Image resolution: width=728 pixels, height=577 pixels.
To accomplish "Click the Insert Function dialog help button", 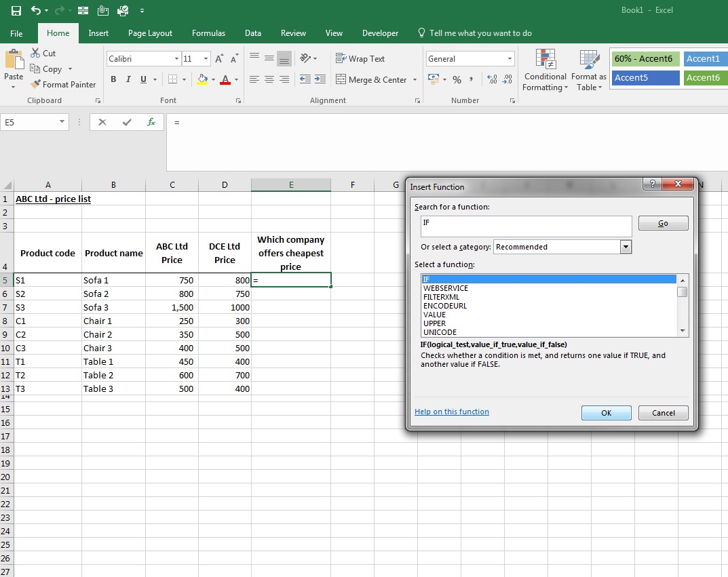I will pyautogui.click(x=652, y=184).
